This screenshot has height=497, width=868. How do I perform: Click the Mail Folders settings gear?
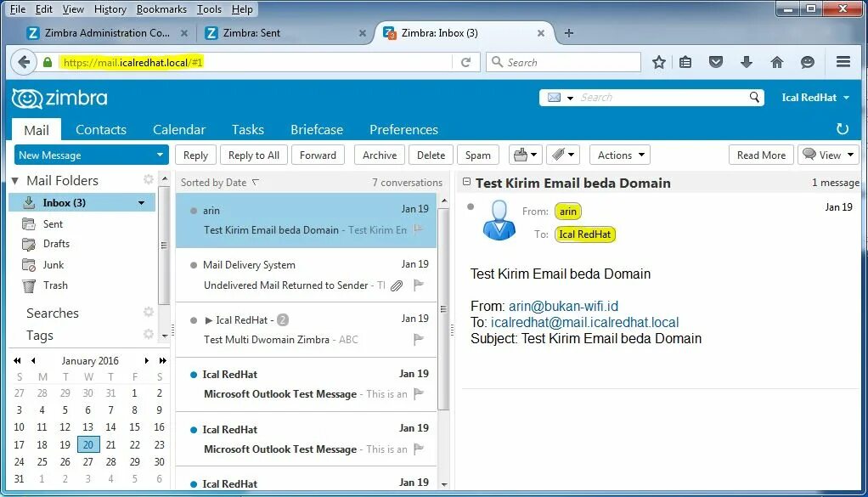(148, 180)
